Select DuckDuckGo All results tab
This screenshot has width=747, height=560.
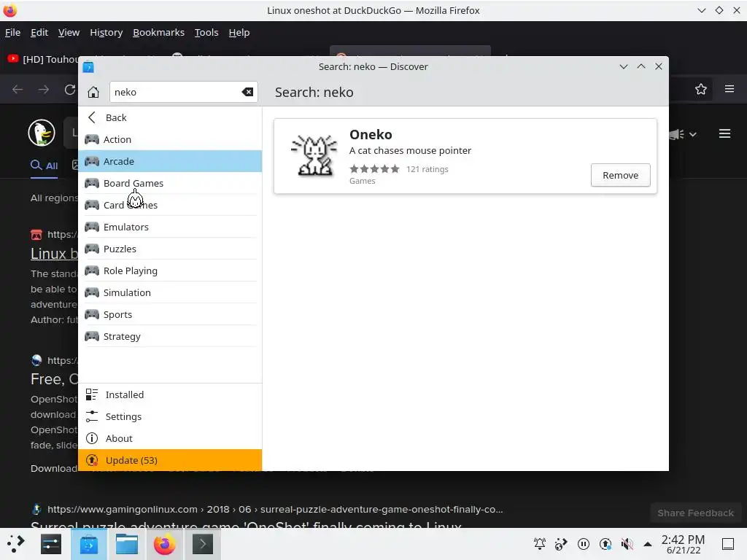point(44,166)
